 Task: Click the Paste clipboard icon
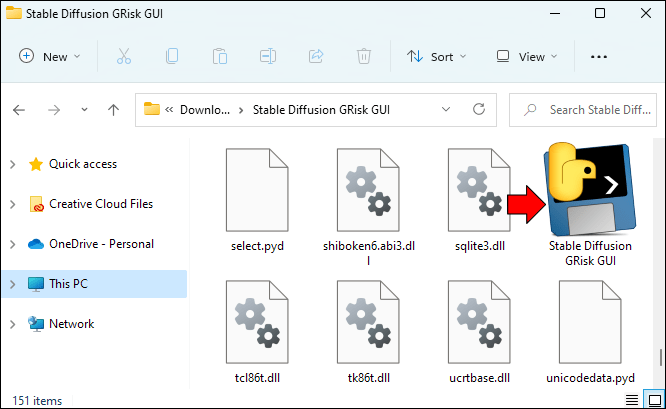(220, 56)
